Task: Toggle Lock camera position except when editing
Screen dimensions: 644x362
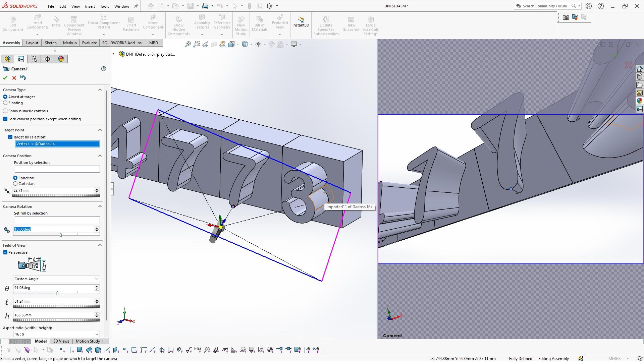Action: pyautogui.click(x=5, y=119)
